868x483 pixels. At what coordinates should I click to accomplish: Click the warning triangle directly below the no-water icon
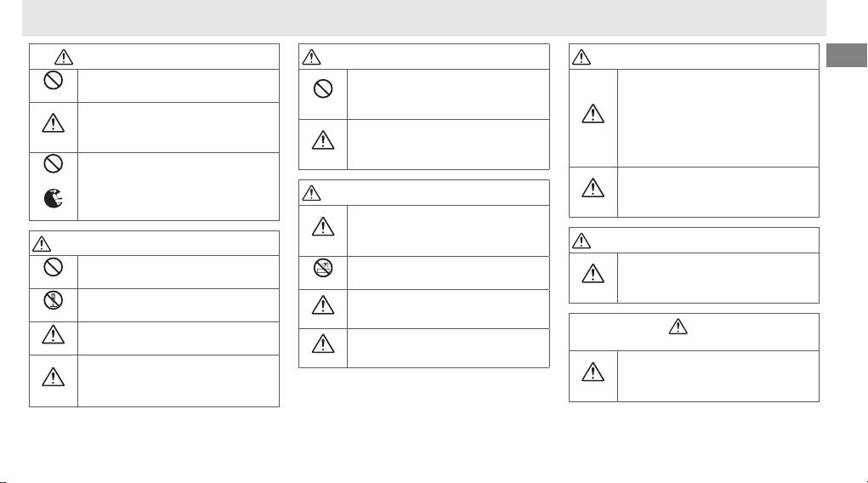(322, 308)
